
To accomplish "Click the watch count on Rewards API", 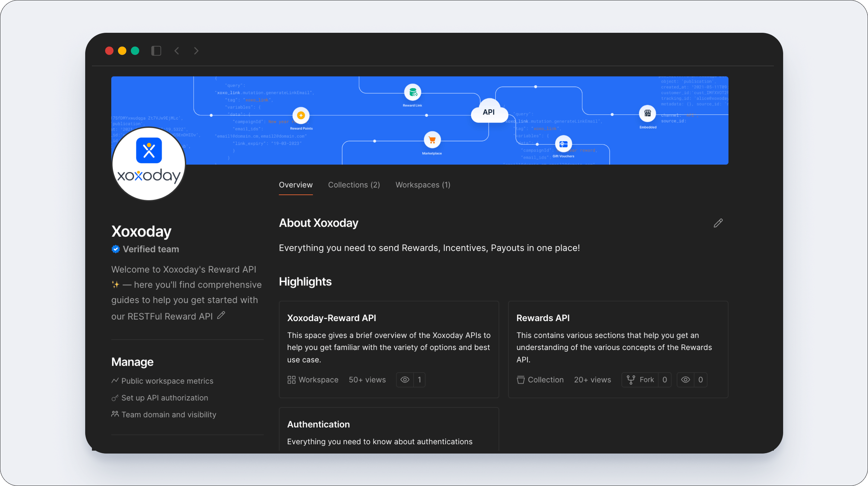I will tap(701, 380).
